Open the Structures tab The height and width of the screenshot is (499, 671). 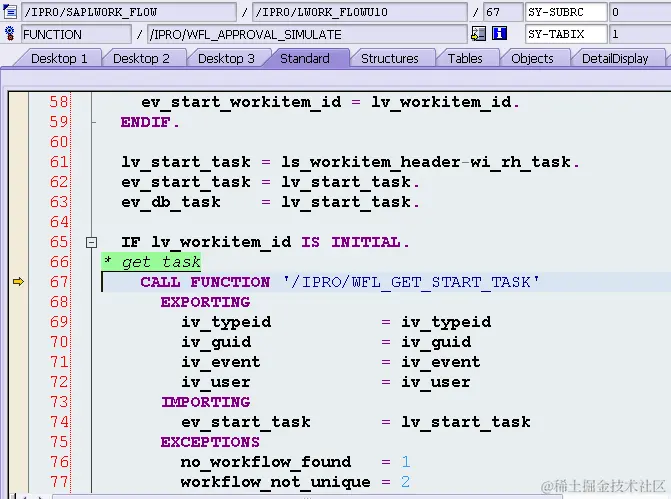[x=390, y=59]
